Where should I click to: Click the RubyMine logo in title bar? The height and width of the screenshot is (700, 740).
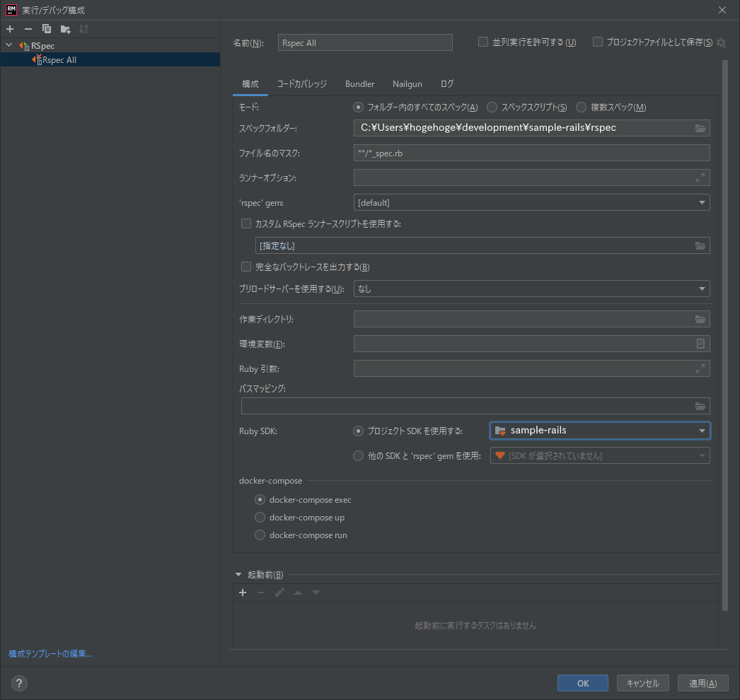pyautogui.click(x=11, y=10)
